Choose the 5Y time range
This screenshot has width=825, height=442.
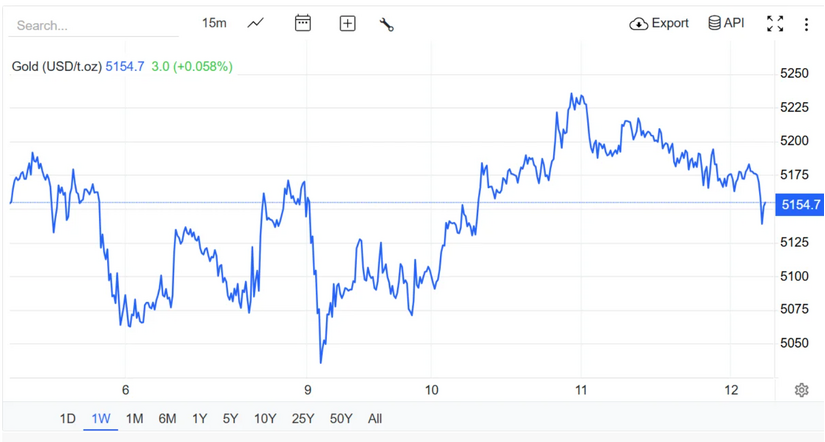tap(230, 418)
